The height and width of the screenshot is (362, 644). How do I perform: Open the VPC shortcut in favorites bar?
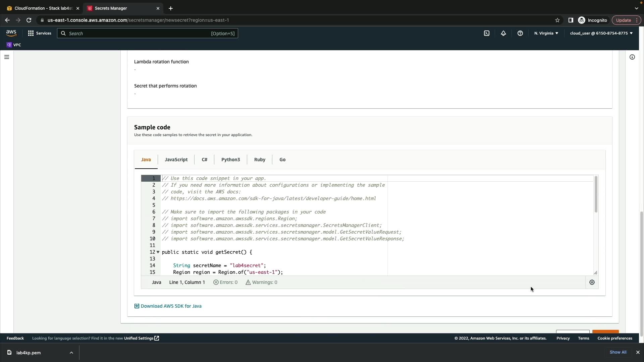tap(14, 45)
